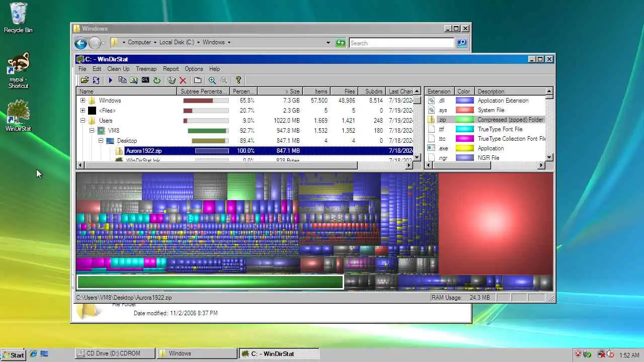The height and width of the screenshot is (362, 644).
Task: Sort by the Name column header
Action: (127, 92)
